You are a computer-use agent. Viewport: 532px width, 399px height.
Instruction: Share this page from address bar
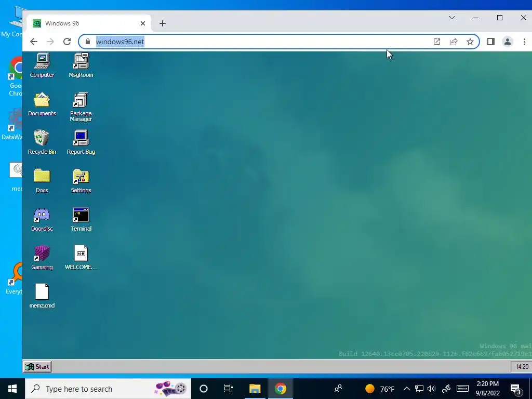453,42
